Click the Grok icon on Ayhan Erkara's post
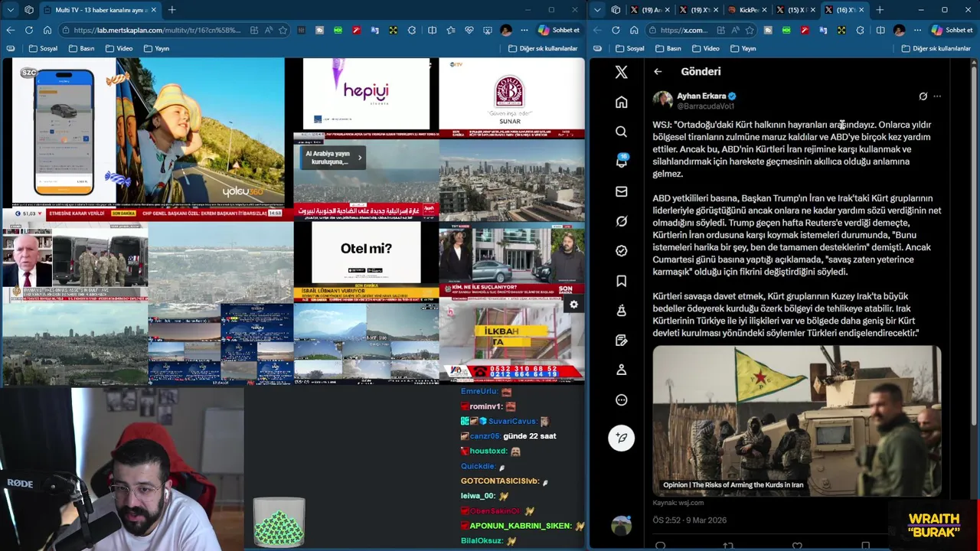The image size is (980, 551). tap(923, 96)
